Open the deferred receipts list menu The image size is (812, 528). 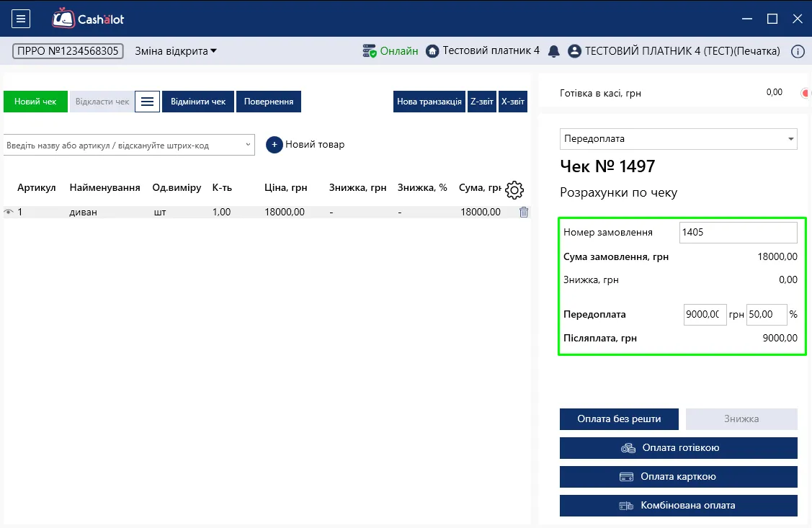tap(147, 102)
